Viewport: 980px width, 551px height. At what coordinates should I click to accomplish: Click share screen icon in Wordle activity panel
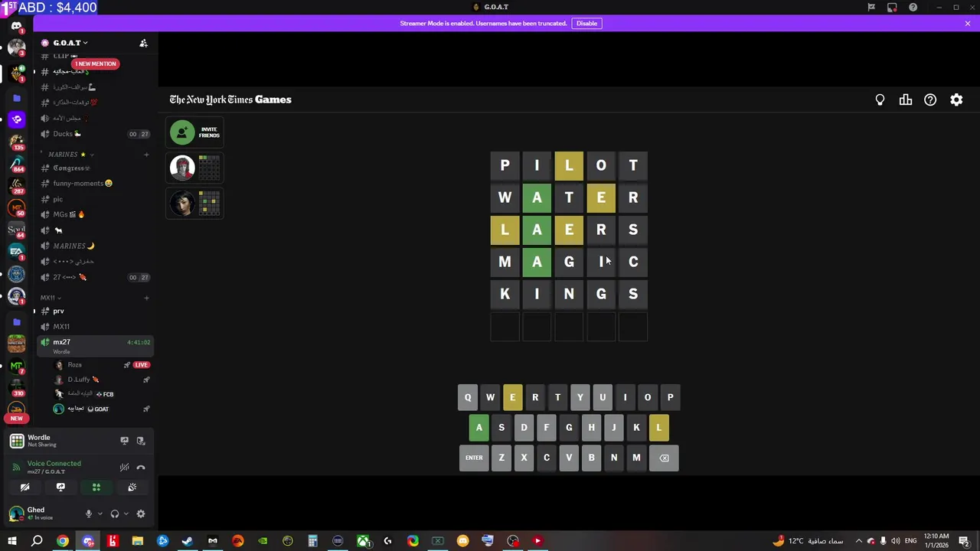point(124,441)
